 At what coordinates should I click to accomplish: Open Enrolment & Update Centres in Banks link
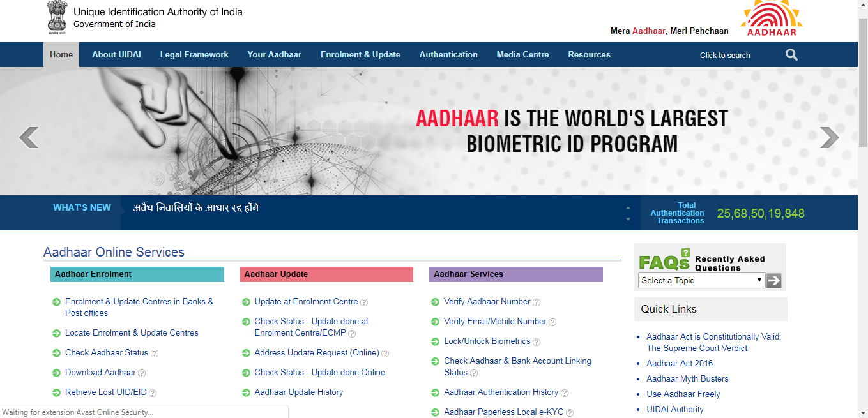[x=139, y=307]
